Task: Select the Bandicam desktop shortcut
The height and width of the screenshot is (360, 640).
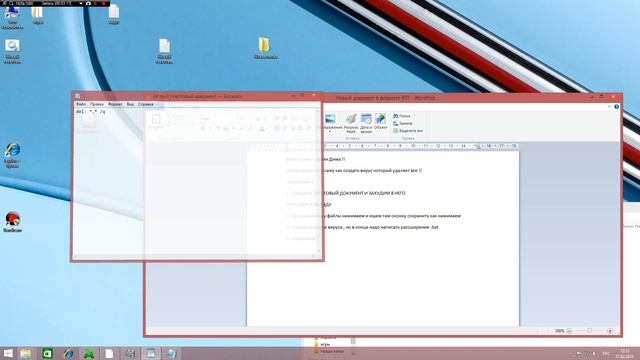Action: (x=12, y=222)
